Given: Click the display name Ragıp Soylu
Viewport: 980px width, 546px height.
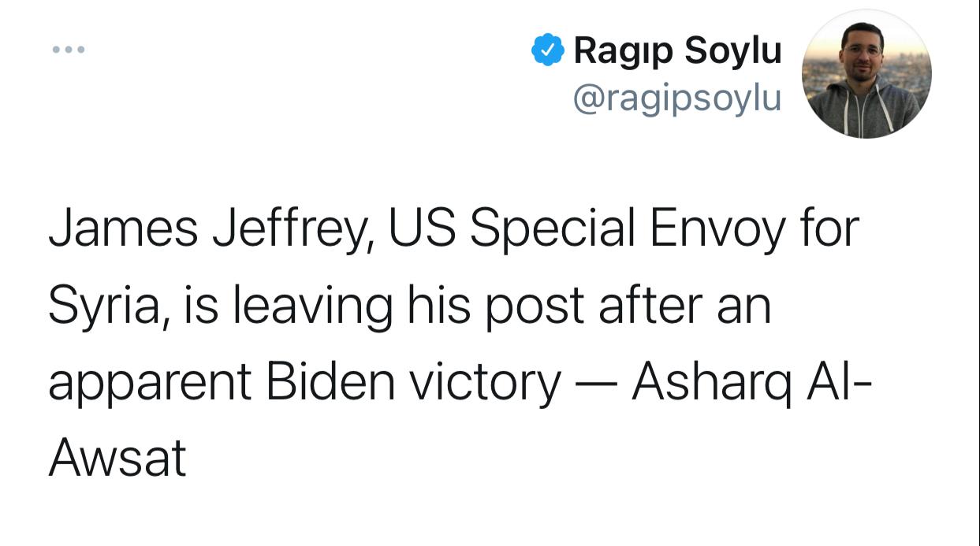Looking at the screenshot, I should point(677,50).
